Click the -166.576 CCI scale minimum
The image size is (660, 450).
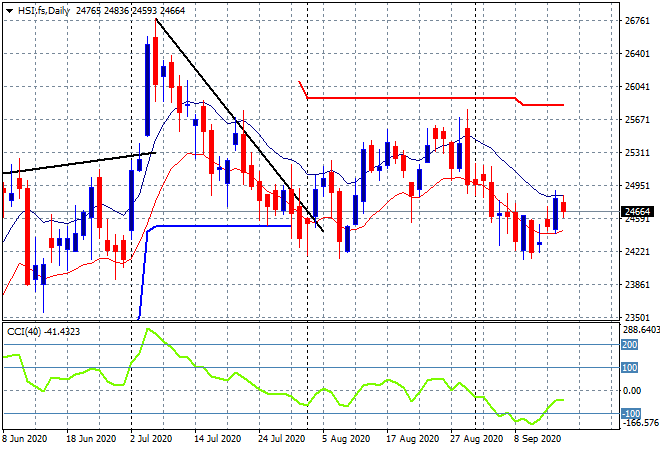[641, 422]
